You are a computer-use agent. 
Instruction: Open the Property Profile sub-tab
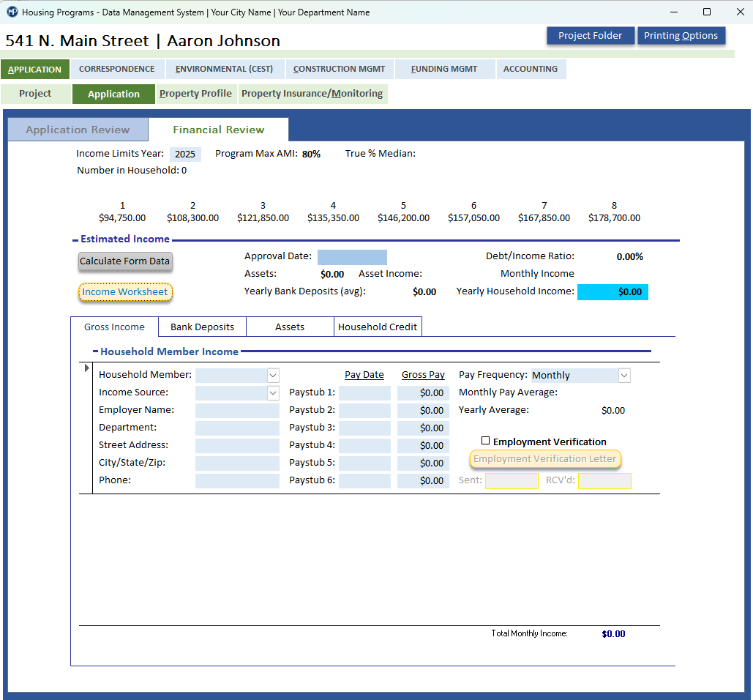pyautogui.click(x=195, y=94)
